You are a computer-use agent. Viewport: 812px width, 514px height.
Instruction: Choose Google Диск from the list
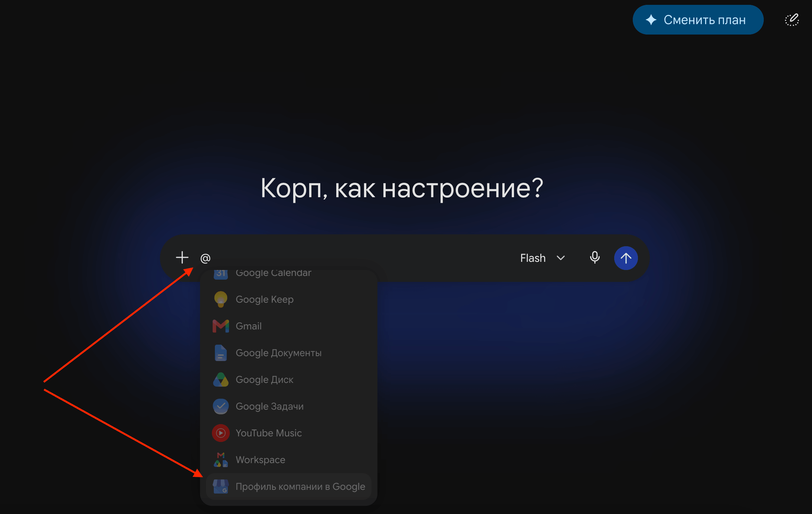(x=289, y=380)
